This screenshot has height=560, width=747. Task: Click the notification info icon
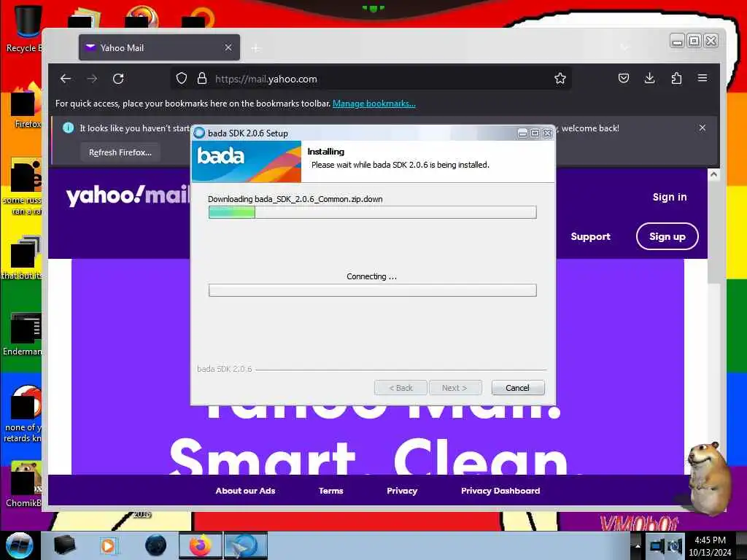point(68,128)
